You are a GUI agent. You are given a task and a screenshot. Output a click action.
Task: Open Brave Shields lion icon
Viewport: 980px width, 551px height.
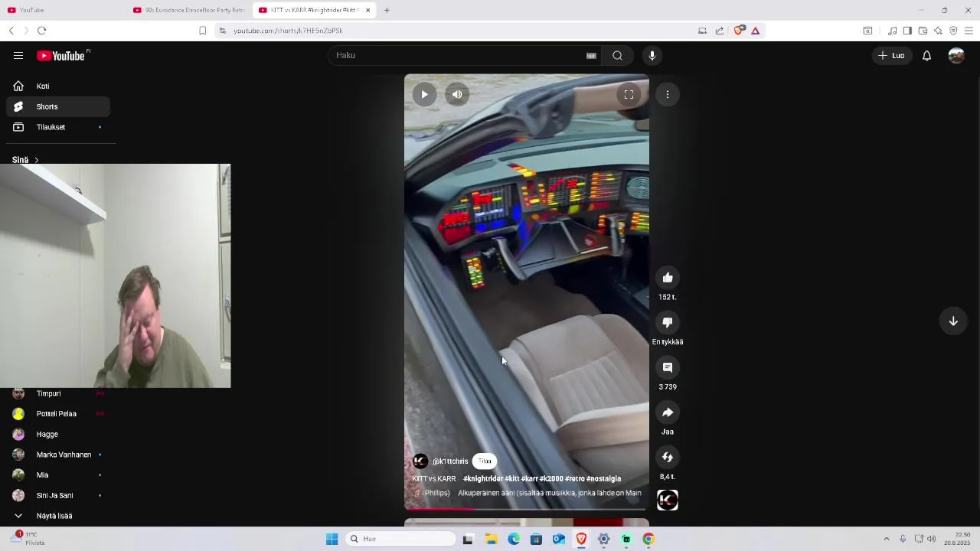(x=739, y=31)
